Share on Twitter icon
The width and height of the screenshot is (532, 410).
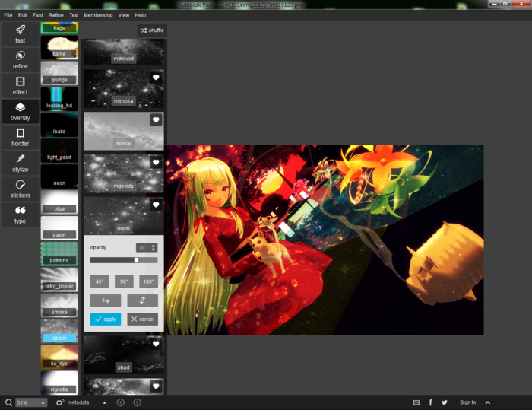pos(445,402)
